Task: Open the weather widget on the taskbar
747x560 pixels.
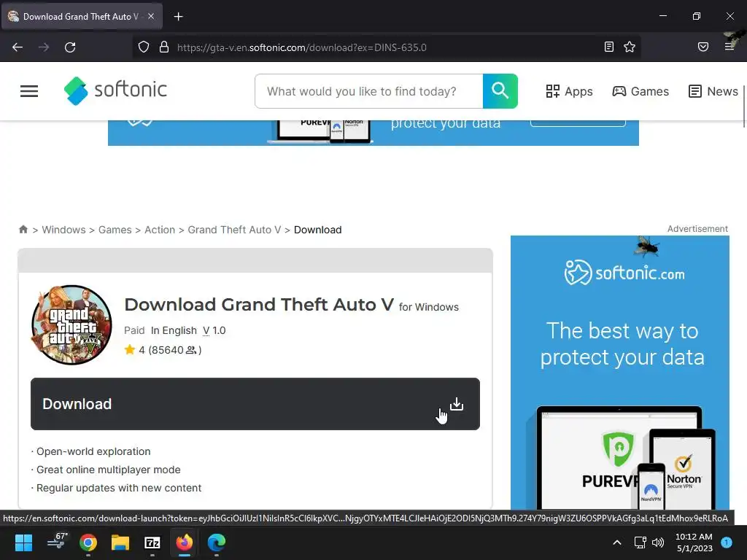Action: point(57,542)
